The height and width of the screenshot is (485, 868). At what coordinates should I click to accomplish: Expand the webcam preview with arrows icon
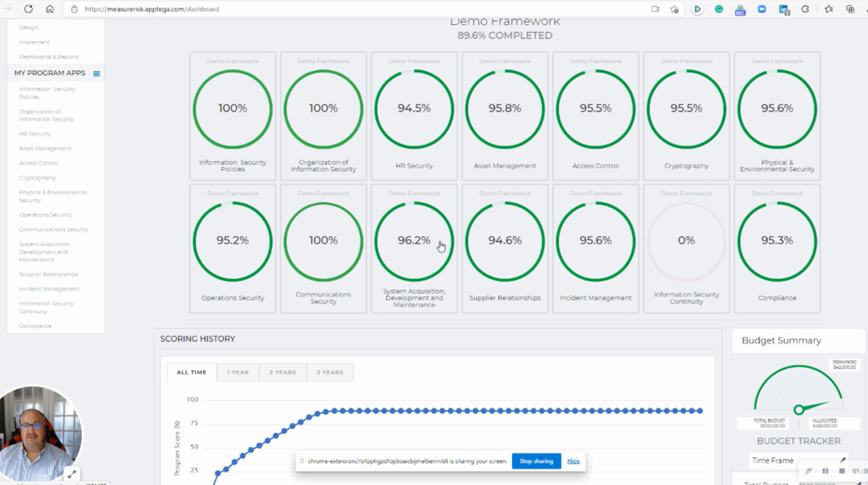pyautogui.click(x=71, y=474)
